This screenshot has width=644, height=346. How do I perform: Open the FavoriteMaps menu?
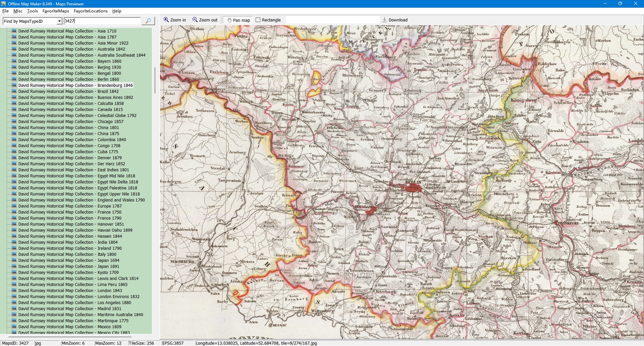56,11
